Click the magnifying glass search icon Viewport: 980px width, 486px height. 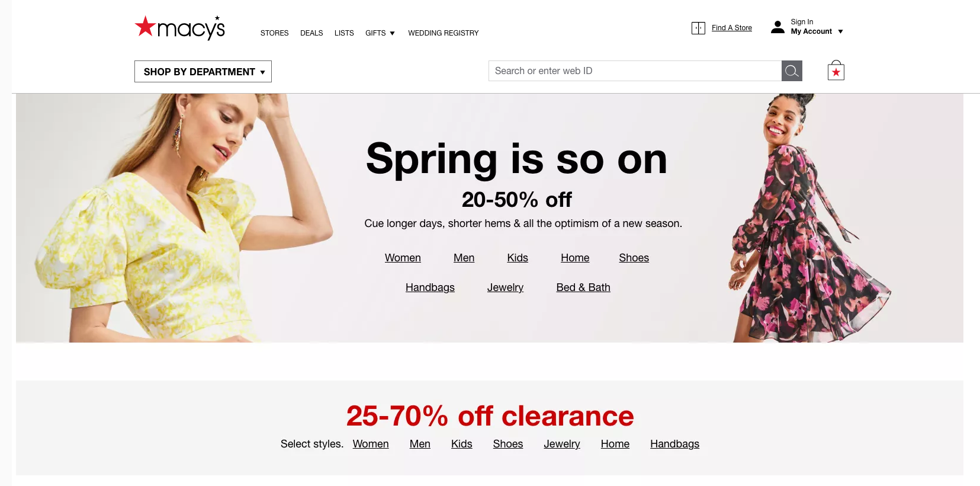(x=792, y=71)
